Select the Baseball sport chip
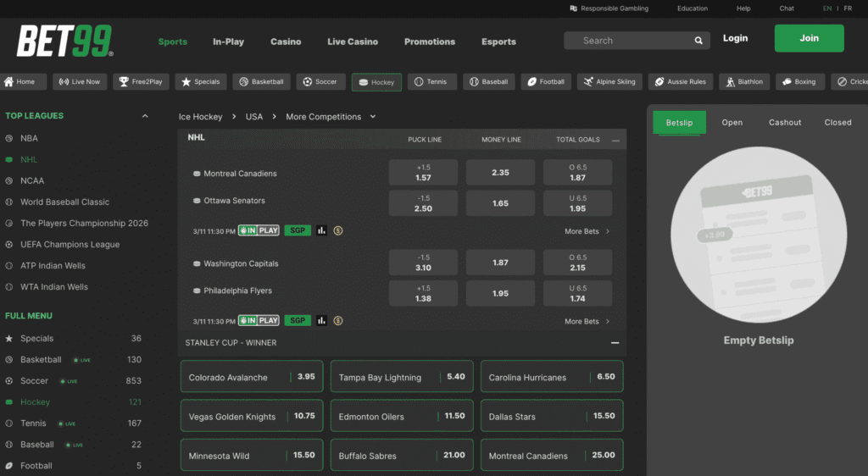This screenshot has height=476, width=868. click(x=489, y=82)
